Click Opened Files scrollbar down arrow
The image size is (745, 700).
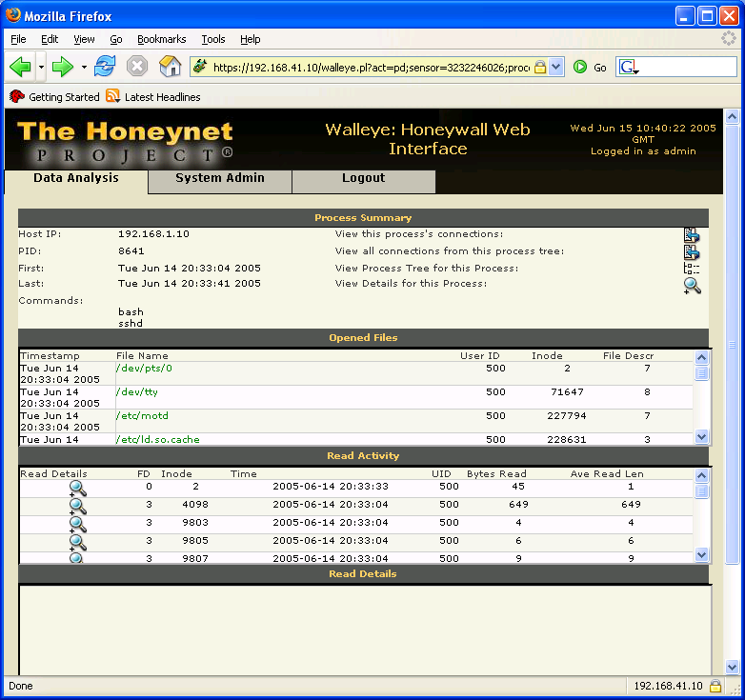point(701,436)
